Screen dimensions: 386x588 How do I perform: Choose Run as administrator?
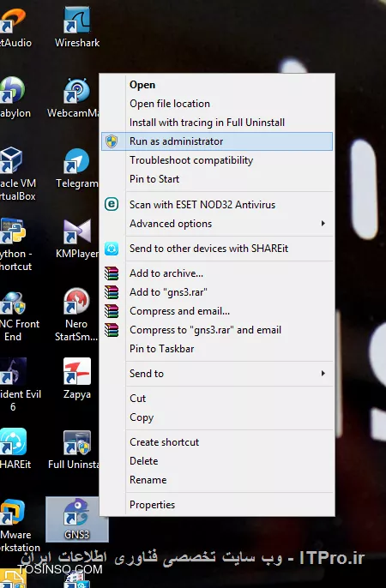(x=217, y=141)
